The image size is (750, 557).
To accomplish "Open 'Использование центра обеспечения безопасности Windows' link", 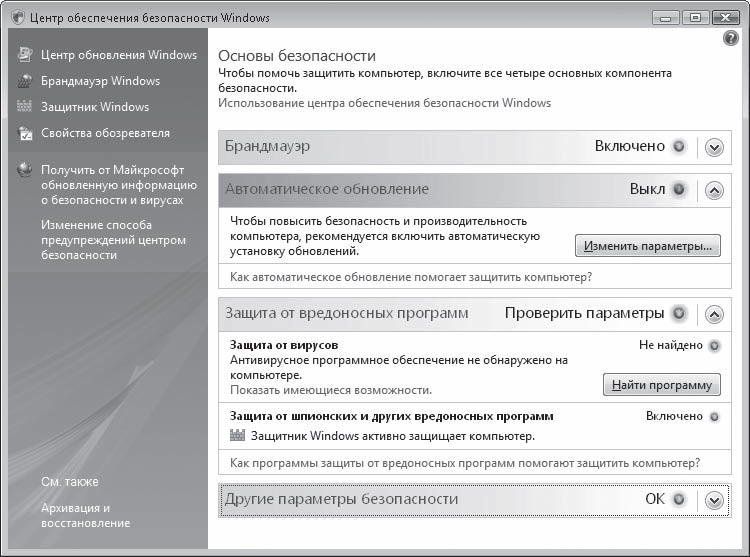I will click(384, 103).
